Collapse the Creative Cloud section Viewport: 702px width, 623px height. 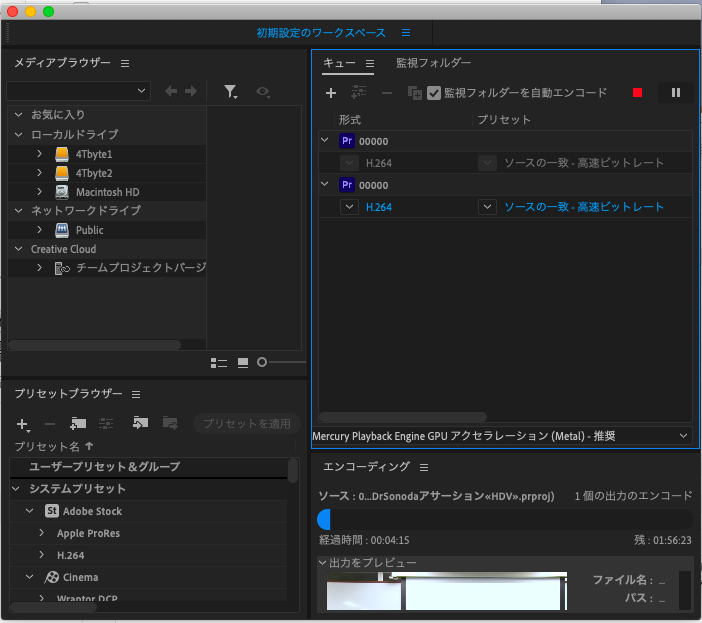[18, 249]
